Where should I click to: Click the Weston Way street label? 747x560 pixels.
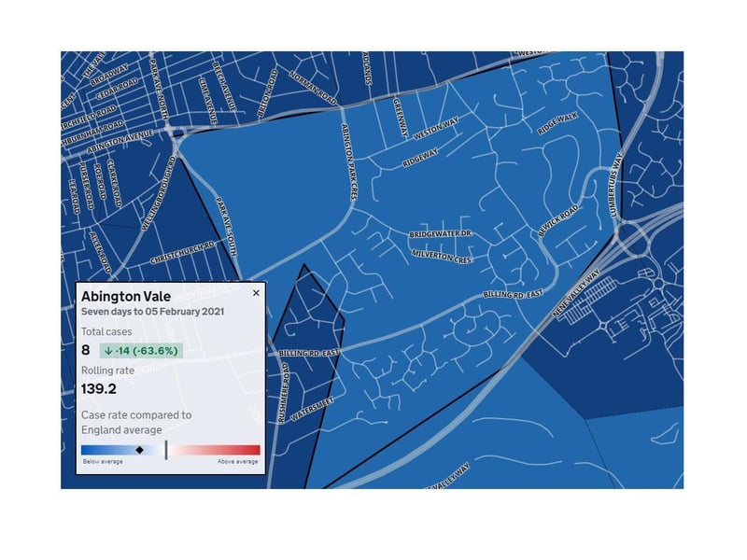tap(435, 129)
